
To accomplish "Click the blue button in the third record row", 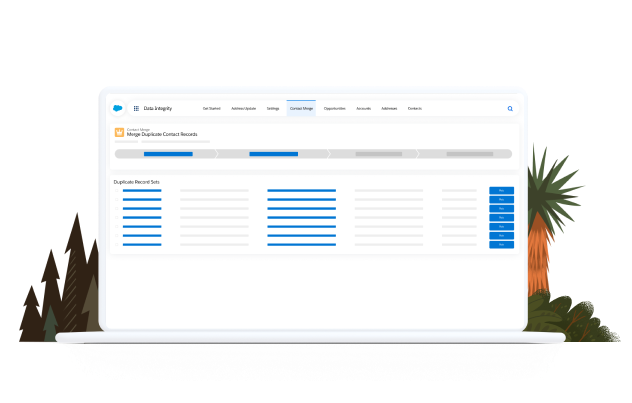I will (x=501, y=208).
